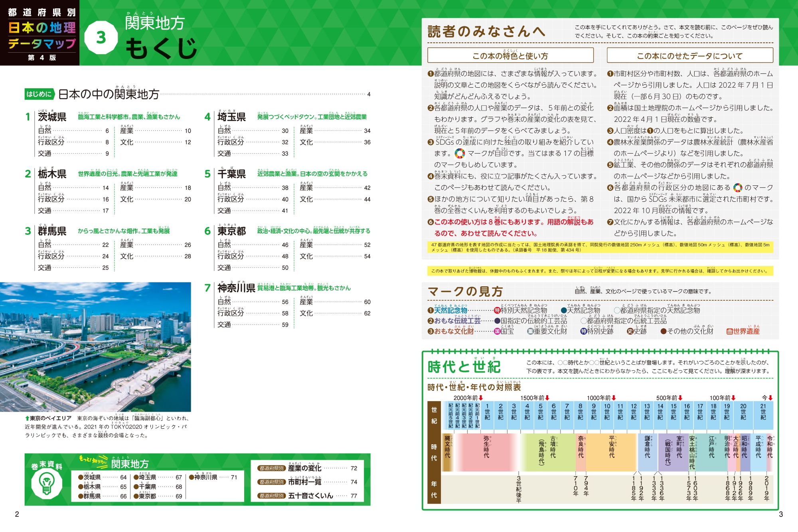Open chapter heading 埼玉県

click(232, 117)
